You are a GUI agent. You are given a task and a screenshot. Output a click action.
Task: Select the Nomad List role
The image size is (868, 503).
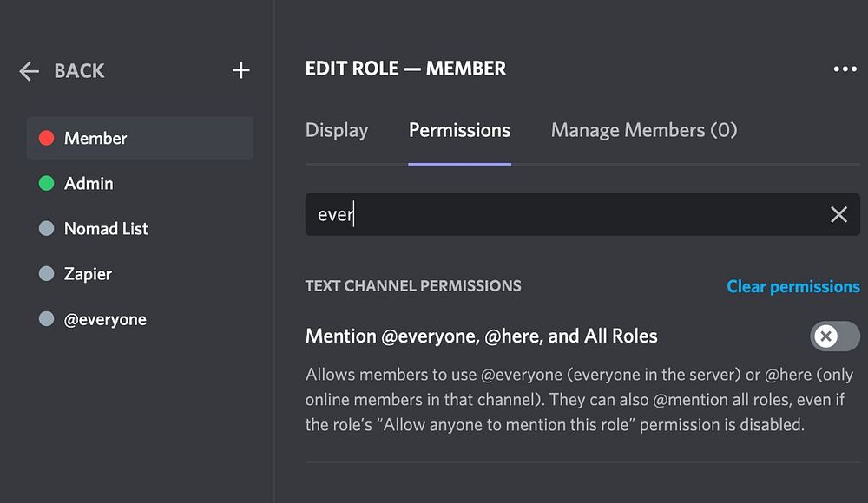tap(106, 229)
